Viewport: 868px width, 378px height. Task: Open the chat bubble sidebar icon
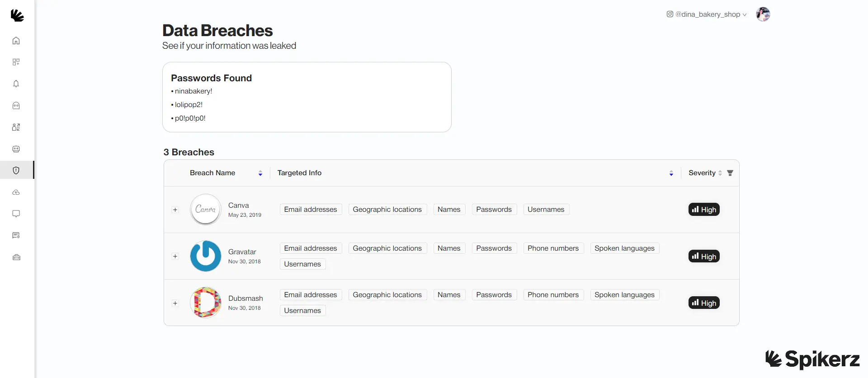[x=16, y=214]
